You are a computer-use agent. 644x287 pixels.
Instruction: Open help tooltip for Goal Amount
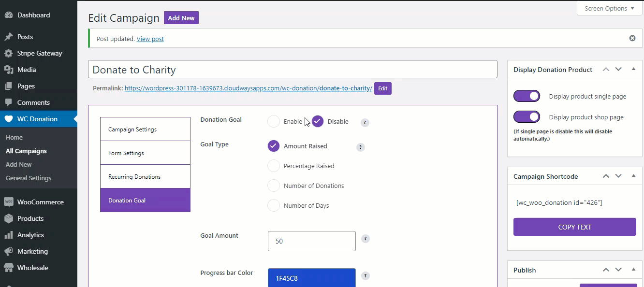point(366,239)
